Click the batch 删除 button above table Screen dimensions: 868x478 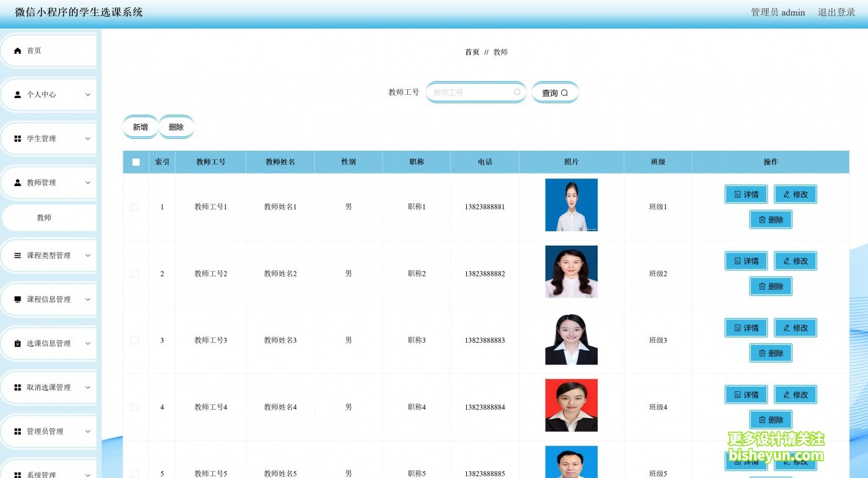click(176, 127)
